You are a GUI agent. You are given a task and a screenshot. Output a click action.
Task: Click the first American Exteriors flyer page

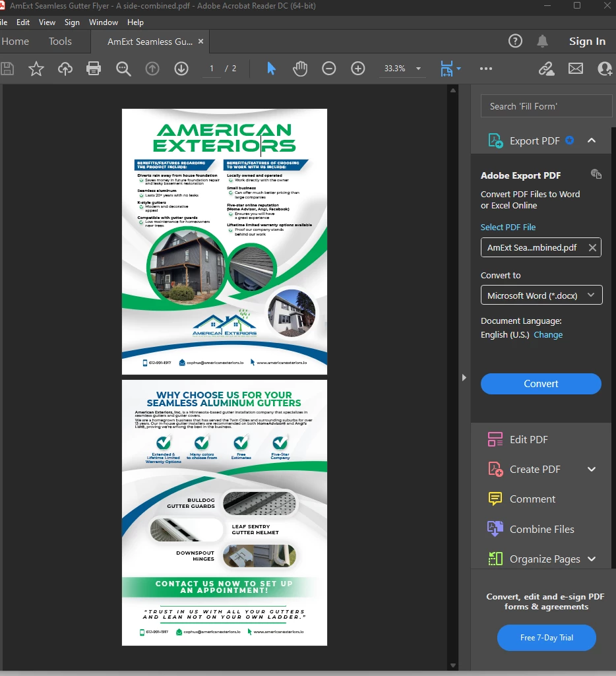click(x=224, y=241)
